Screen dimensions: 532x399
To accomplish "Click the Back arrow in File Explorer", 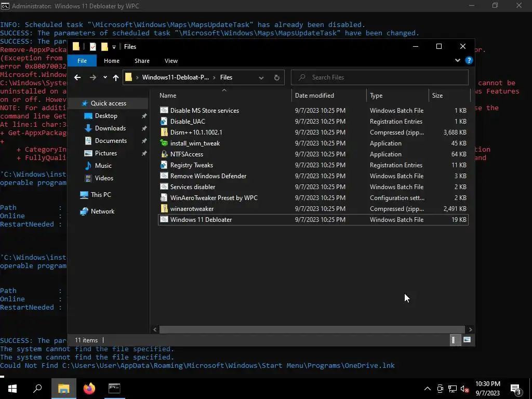I will 77,77.
